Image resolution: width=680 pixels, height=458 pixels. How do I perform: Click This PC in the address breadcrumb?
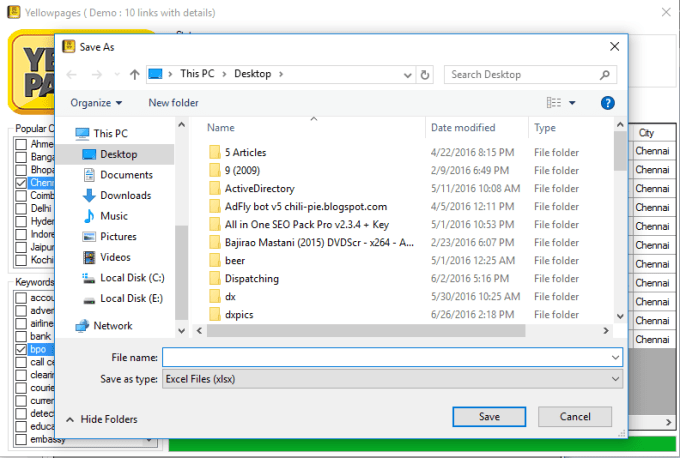coord(197,74)
